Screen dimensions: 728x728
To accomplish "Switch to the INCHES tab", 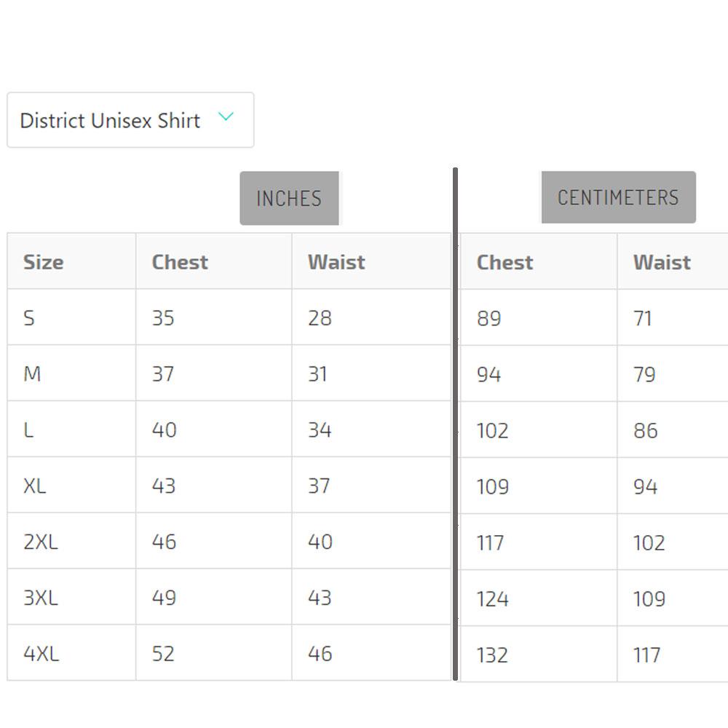I will pyautogui.click(x=289, y=198).
